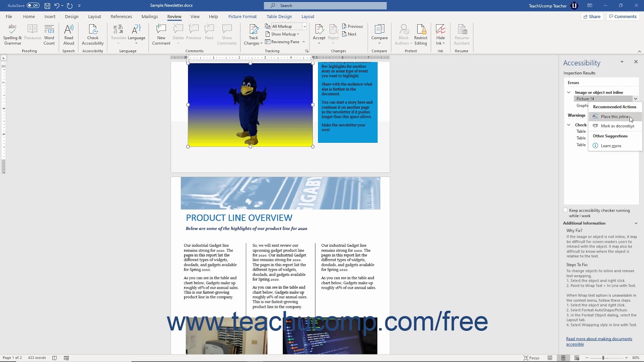This screenshot has width=644, height=362.
Task: Click Read more about making documents accessible
Action: click(x=599, y=341)
